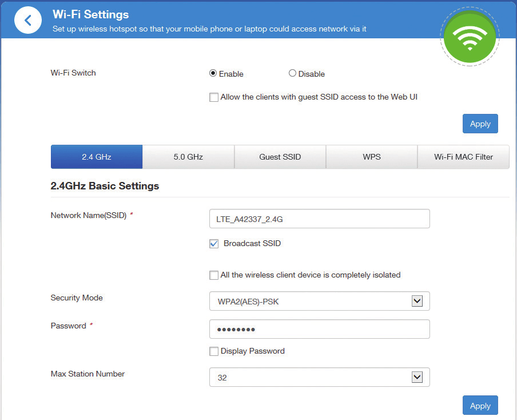517x420 pixels.
Task: Click the green Wi-Fi signal icon
Action: coord(470,37)
